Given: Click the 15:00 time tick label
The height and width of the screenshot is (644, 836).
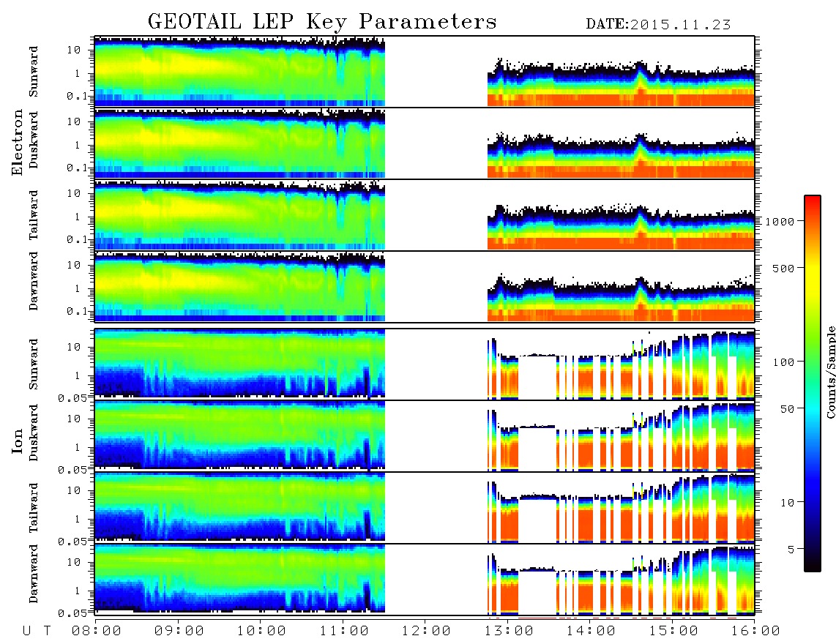Looking at the screenshot, I should pyautogui.click(x=673, y=632).
